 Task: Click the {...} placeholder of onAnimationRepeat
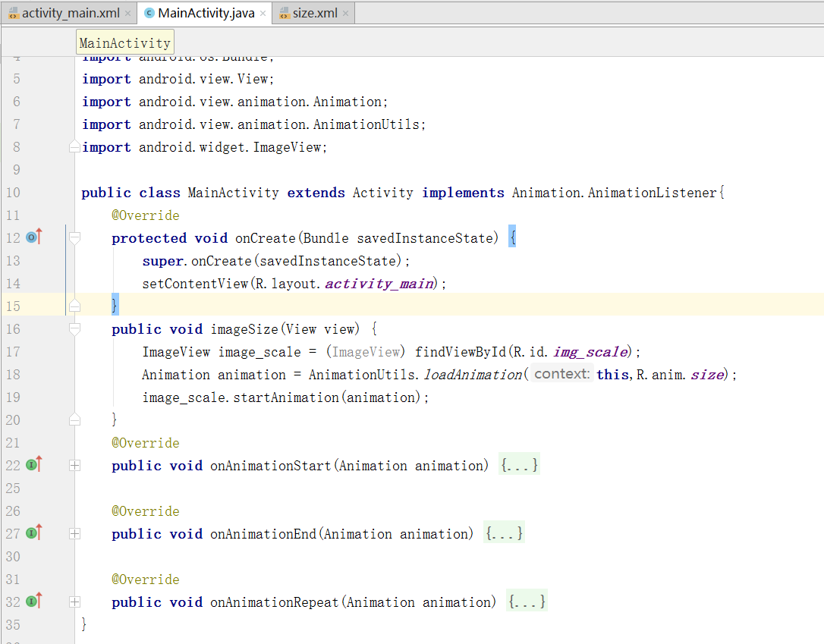tap(527, 602)
